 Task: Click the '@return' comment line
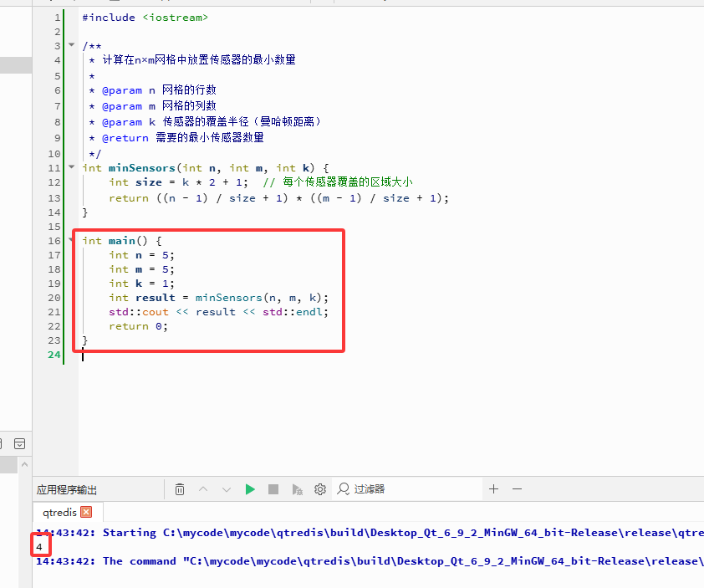tap(176, 138)
